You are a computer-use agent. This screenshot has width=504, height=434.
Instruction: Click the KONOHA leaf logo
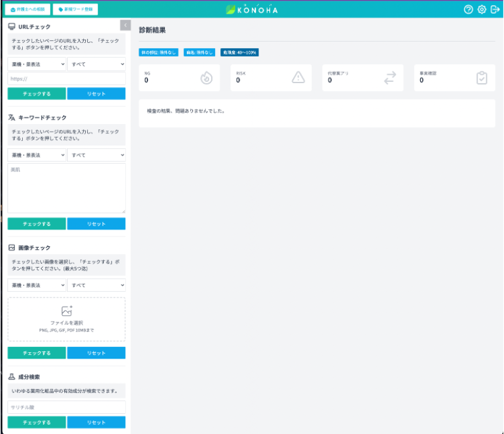pos(231,10)
